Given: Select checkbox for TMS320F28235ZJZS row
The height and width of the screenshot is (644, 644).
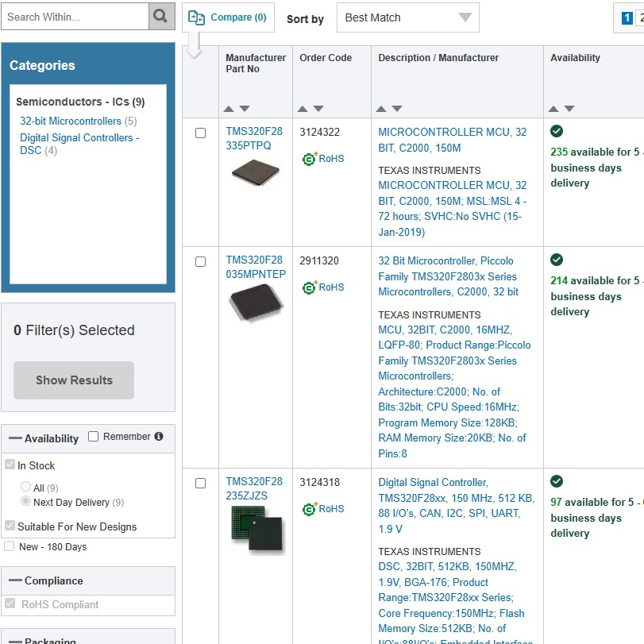Looking at the screenshot, I should 200,483.
